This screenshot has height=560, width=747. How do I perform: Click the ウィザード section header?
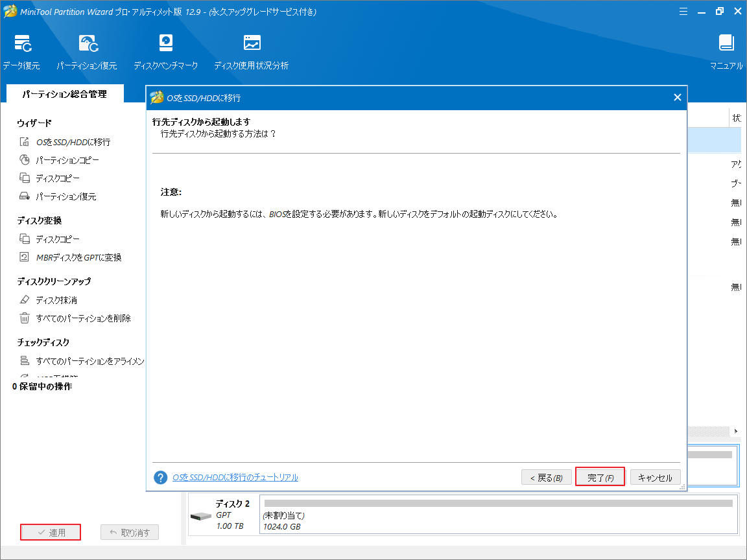point(34,123)
